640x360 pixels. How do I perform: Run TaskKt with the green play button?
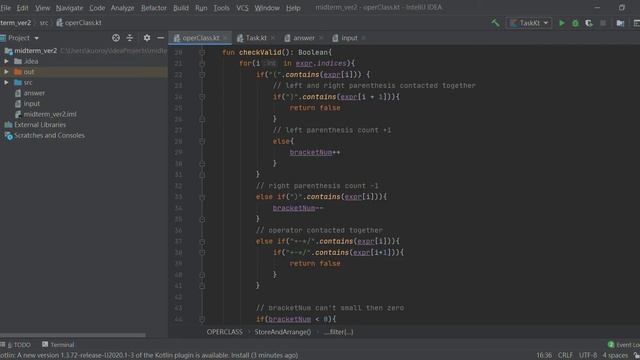click(562, 23)
